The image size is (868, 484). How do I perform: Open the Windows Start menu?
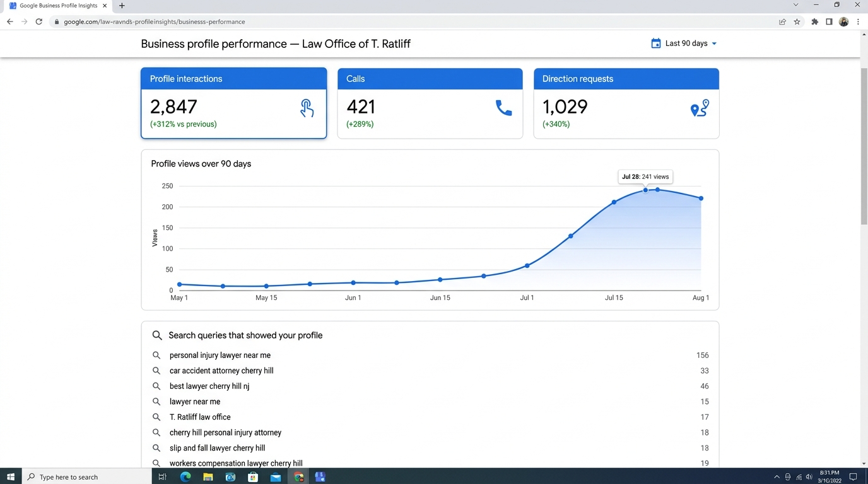click(x=10, y=477)
